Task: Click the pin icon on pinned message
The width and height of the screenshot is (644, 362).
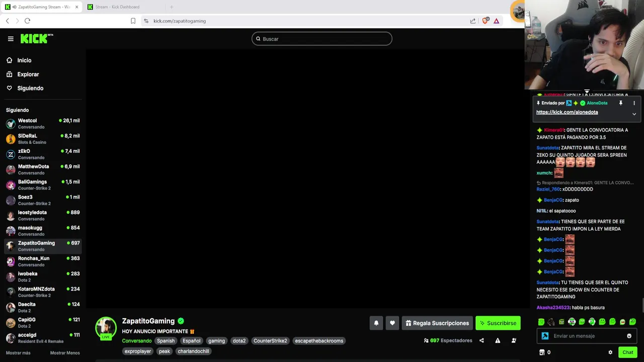Action: pos(621,103)
